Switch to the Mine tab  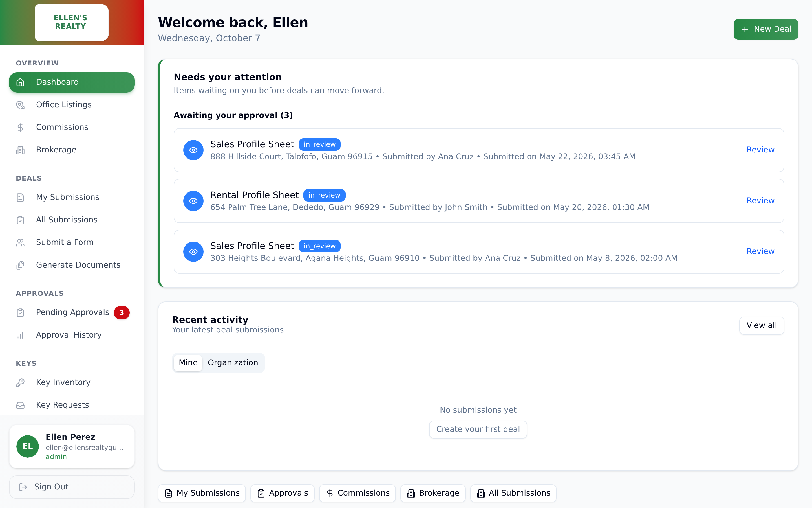click(188, 363)
